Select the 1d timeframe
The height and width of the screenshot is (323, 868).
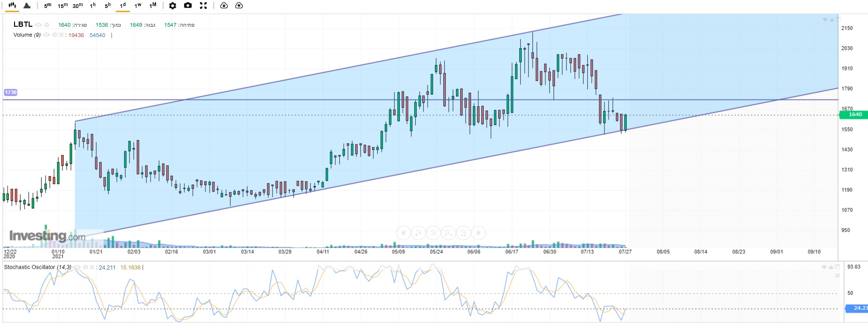(123, 6)
